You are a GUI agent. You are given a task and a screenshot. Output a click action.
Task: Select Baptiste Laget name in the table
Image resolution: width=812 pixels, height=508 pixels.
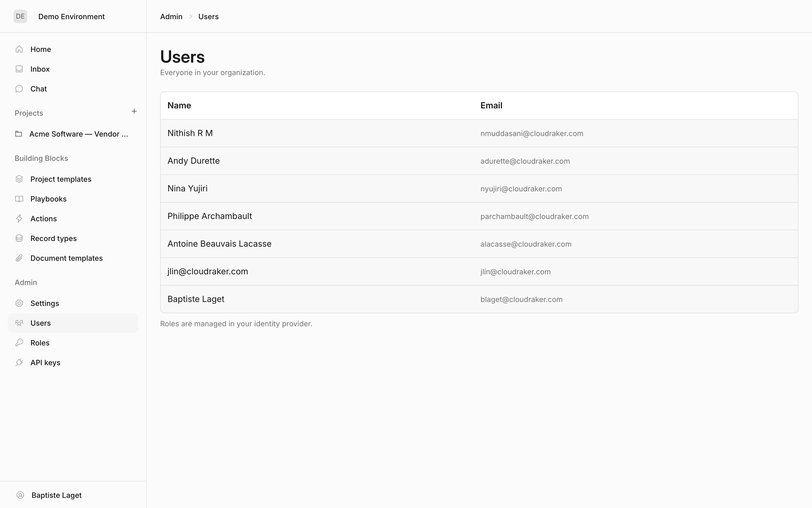click(196, 299)
